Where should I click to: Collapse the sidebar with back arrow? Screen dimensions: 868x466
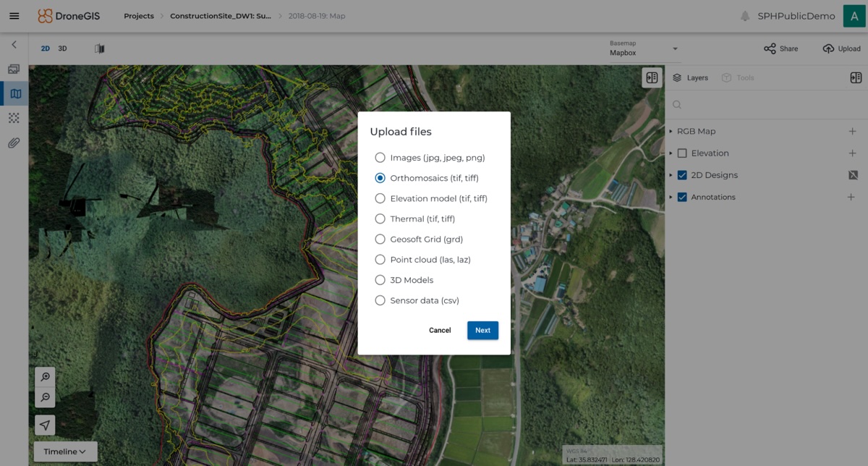coord(14,45)
